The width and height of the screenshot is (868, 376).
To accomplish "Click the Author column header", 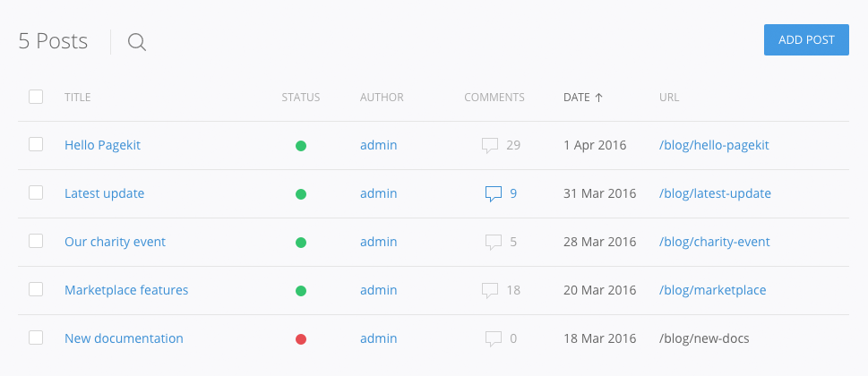I will pyautogui.click(x=382, y=98).
